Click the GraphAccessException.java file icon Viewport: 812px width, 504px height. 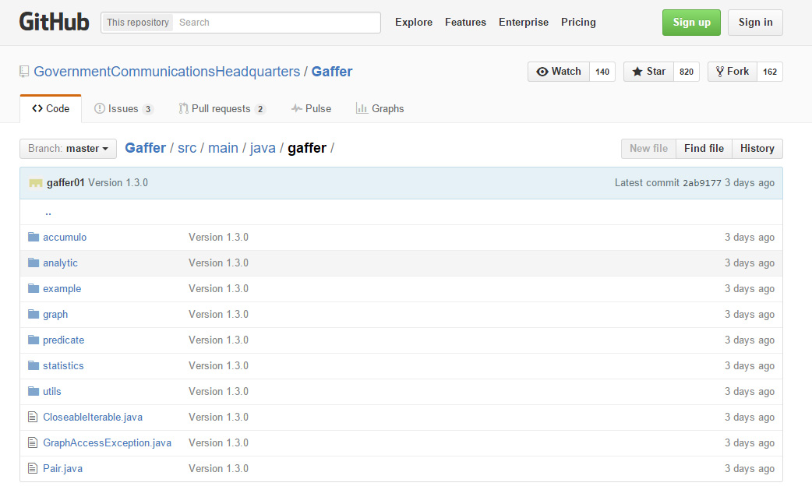(x=33, y=442)
